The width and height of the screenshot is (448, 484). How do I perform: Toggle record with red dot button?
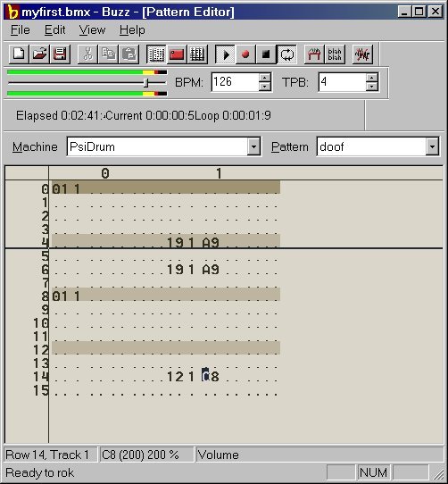click(245, 54)
